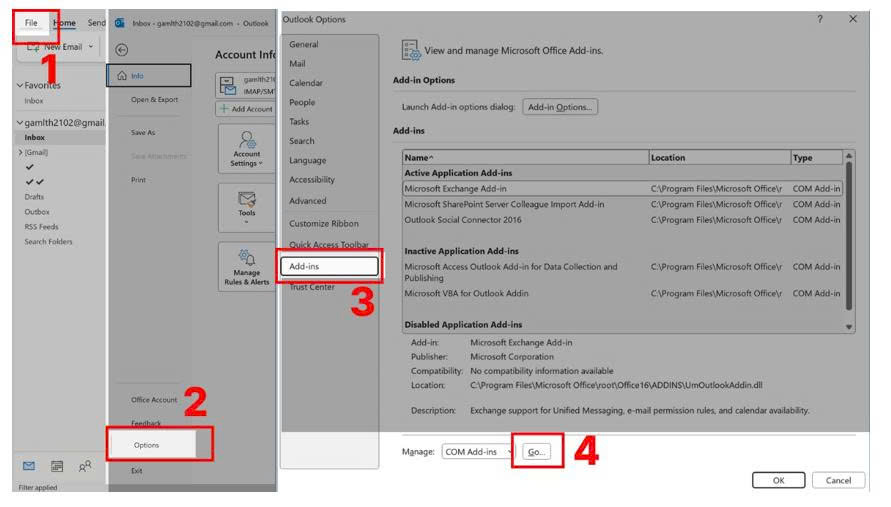
Task: Click the New Email envelope icon
Action: pos(33,47)
